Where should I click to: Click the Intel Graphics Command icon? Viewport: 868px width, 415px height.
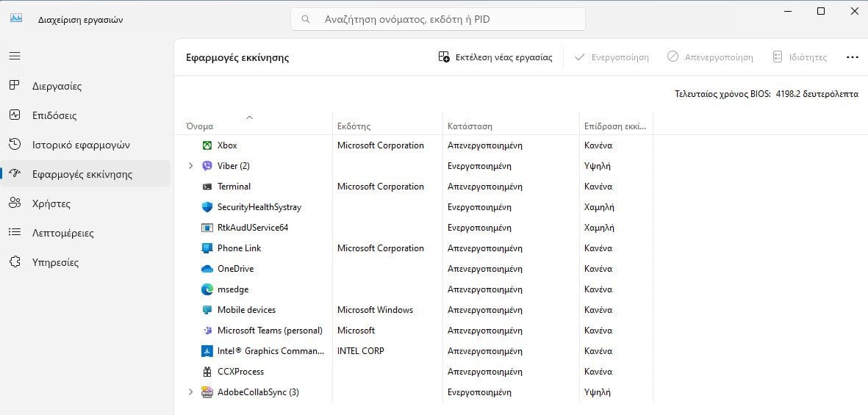click(x=207, y=351)
